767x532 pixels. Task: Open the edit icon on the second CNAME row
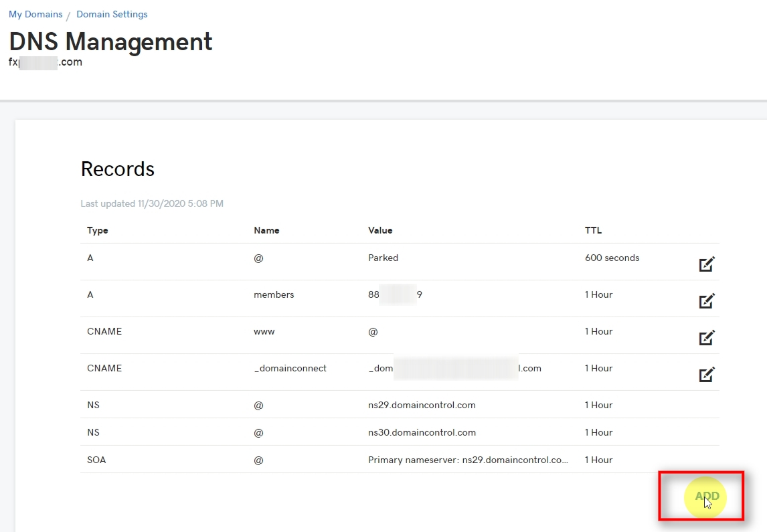click(x=707, y=375)
